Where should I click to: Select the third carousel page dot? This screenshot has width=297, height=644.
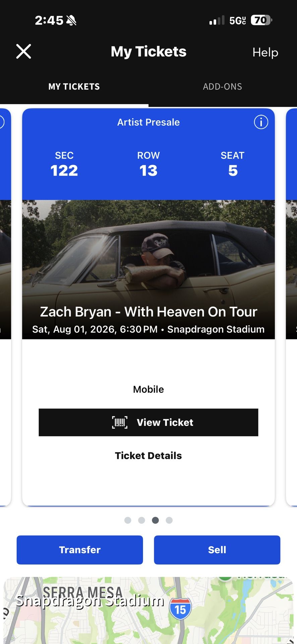156,520
